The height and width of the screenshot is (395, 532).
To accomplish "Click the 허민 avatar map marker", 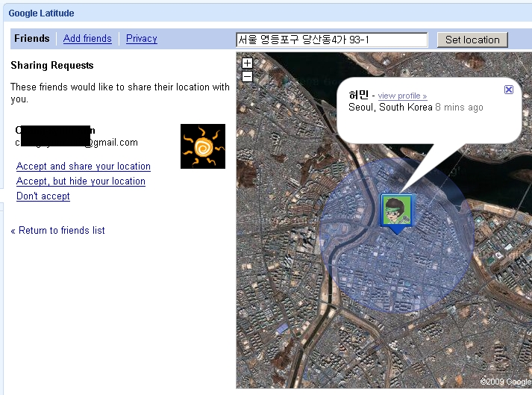I will point(397,214).
